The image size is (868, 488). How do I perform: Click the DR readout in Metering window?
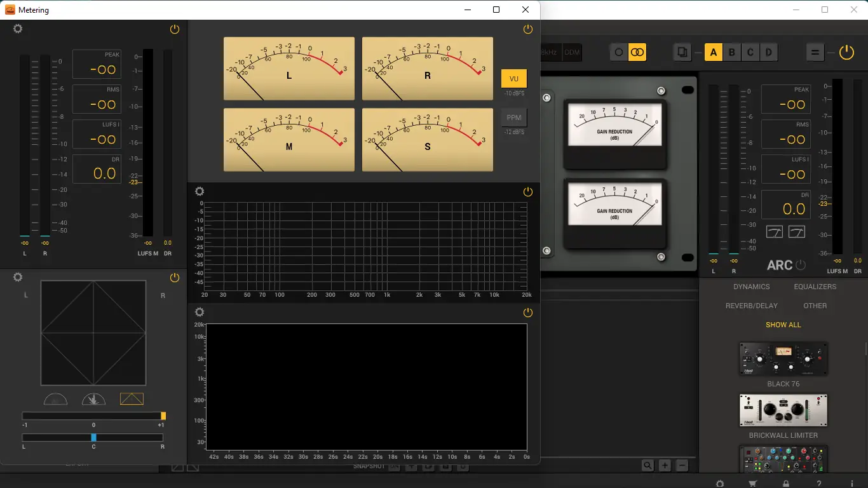pos(97,169)
